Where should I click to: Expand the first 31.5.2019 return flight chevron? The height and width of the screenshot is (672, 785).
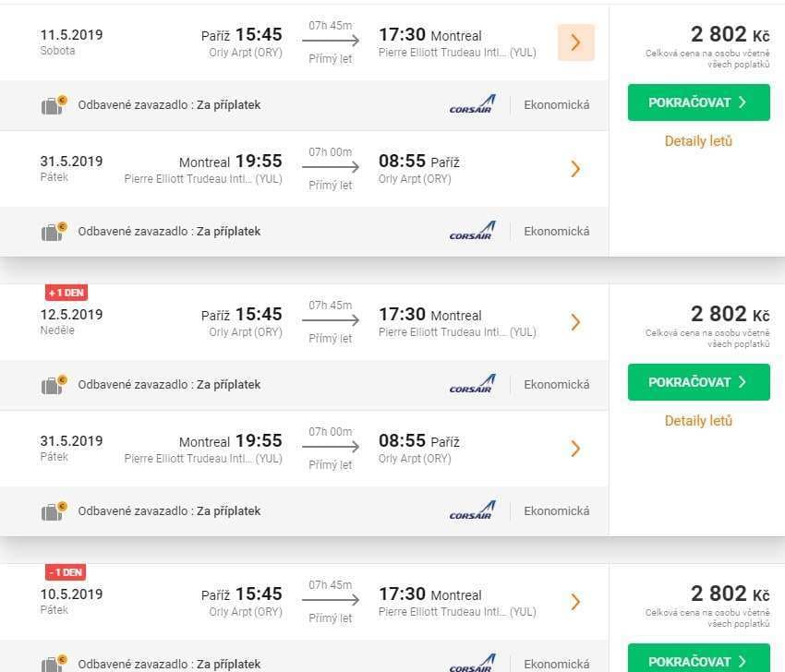tap(575, 169)
